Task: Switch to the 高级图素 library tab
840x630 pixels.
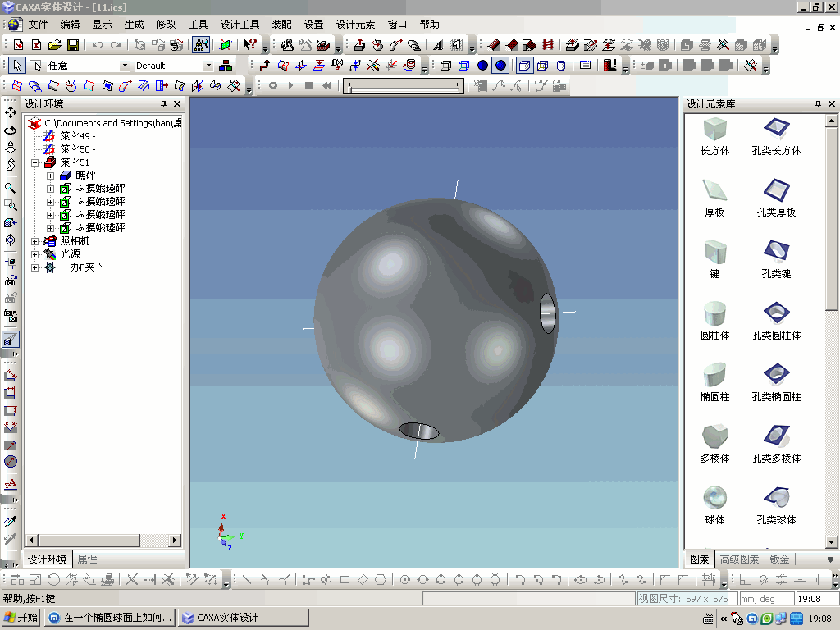Action: point(739,559)
